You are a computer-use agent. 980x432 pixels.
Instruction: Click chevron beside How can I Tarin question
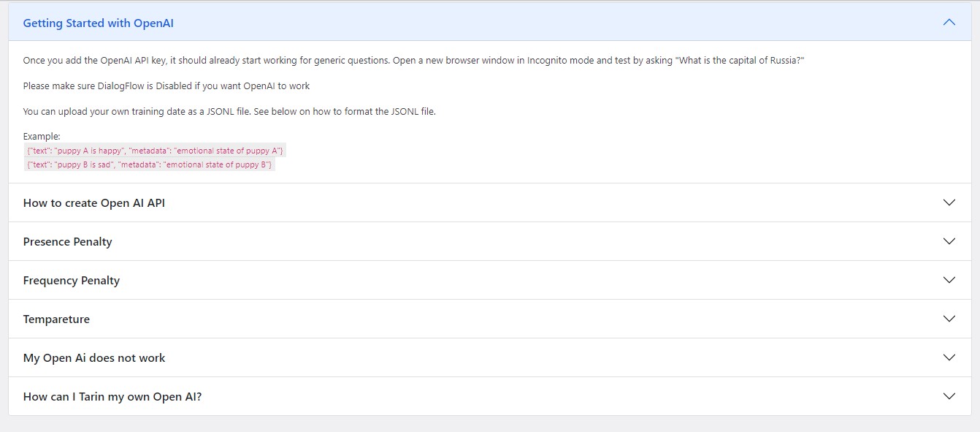coord(949,396)
